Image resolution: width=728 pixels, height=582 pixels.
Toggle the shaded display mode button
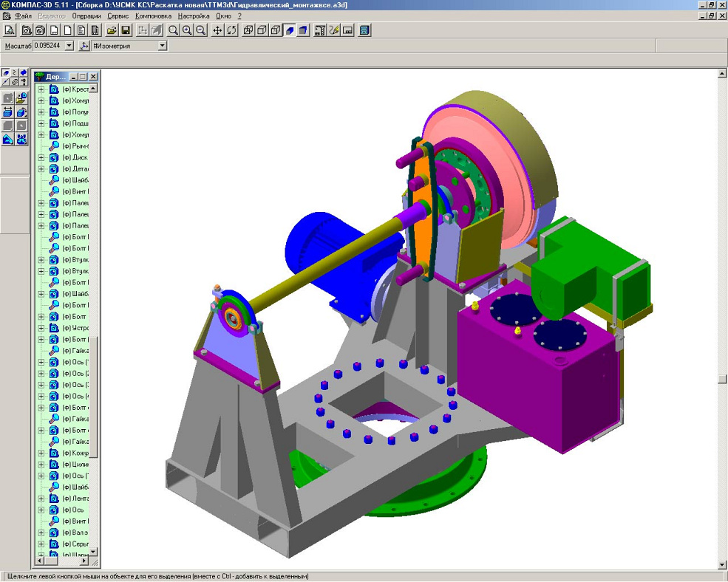[x=290, y=30]
